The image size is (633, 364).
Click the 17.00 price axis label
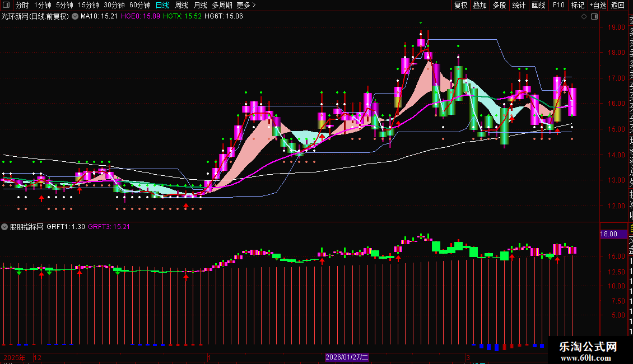click(x=616, y=78)
